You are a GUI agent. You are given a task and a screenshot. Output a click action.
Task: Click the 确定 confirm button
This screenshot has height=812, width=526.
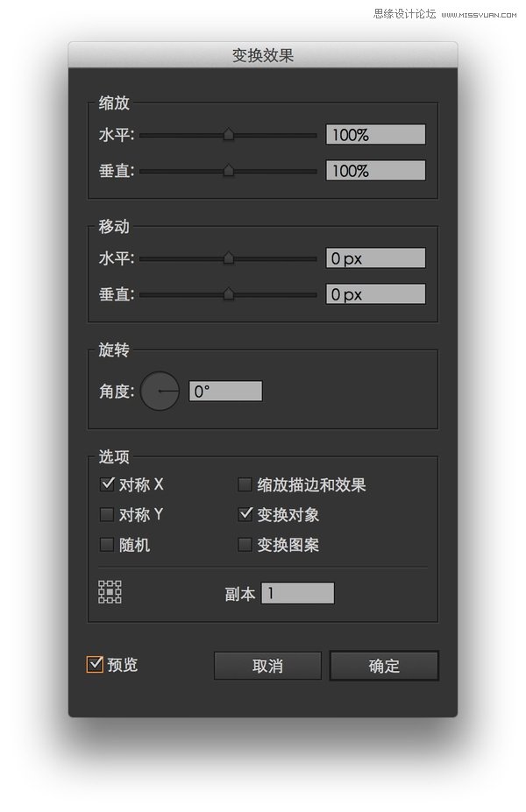click(383, 666)
